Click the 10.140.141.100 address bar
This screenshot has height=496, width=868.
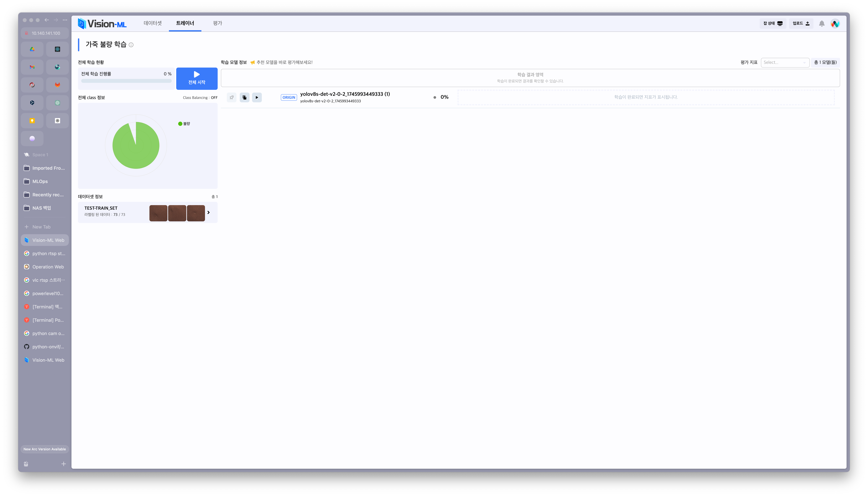[x=45, y=33]
